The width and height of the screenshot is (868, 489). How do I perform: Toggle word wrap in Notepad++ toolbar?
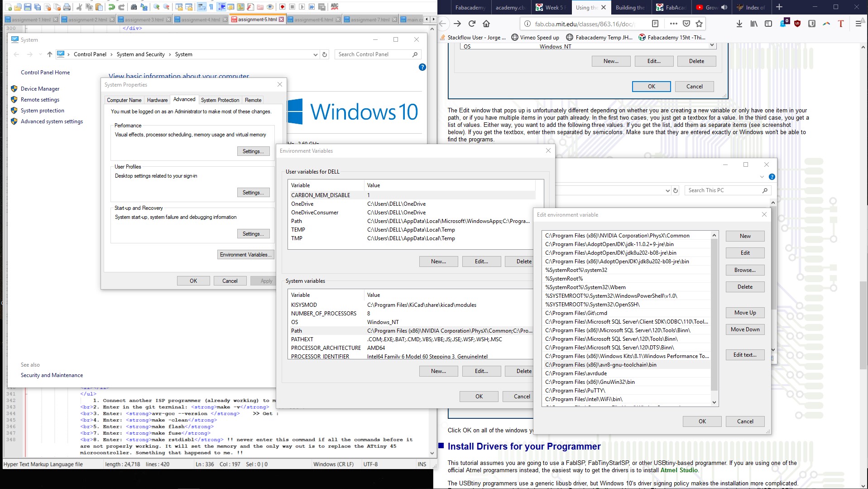201,7
